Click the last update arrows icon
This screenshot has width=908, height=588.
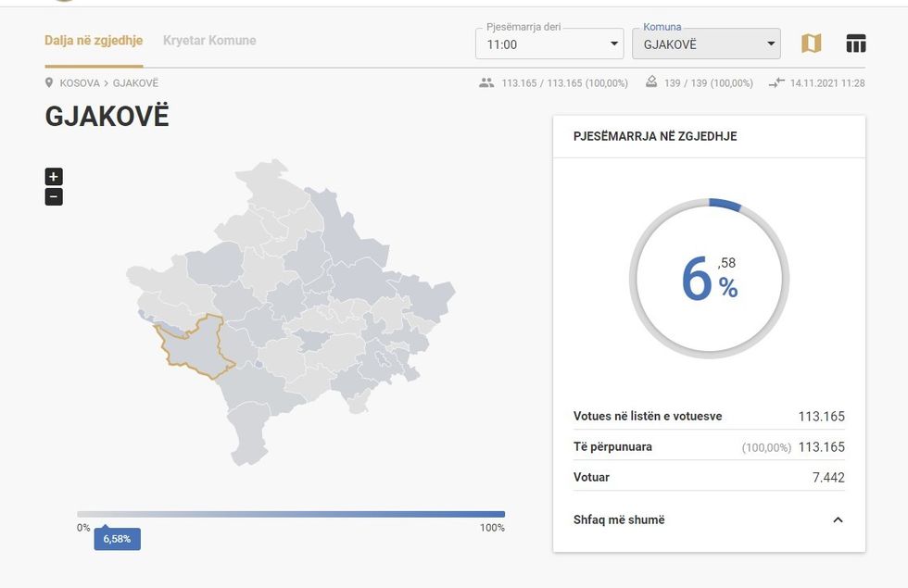(776, 83)
